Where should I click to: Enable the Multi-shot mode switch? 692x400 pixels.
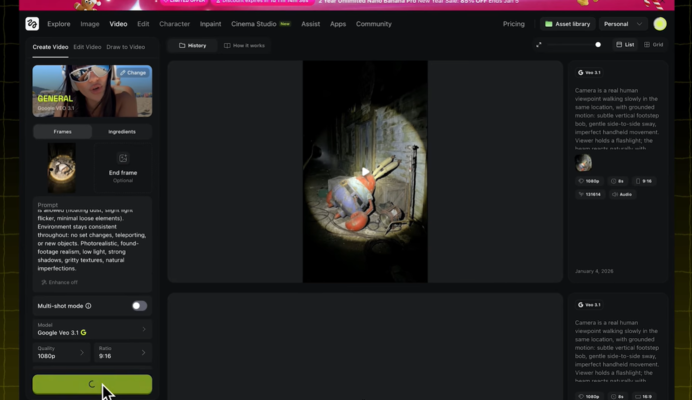(x=139, y=306)
